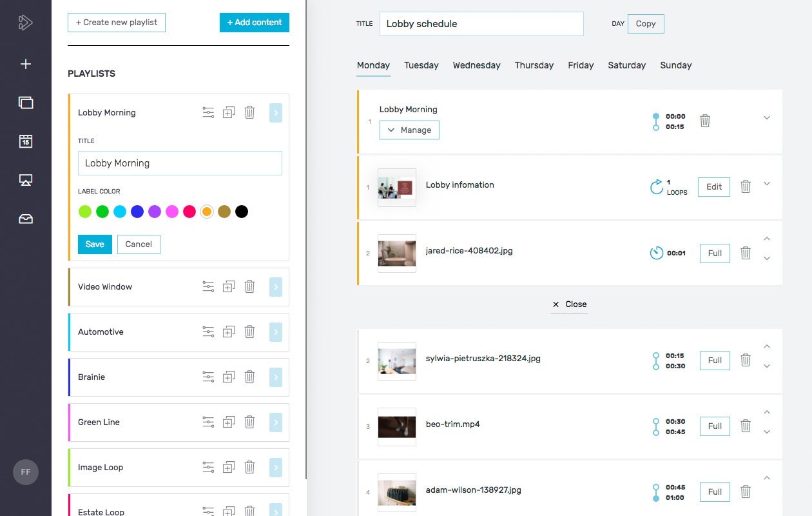
Task: Duplicate the Green Line playlist
Action: click(229, 422)
